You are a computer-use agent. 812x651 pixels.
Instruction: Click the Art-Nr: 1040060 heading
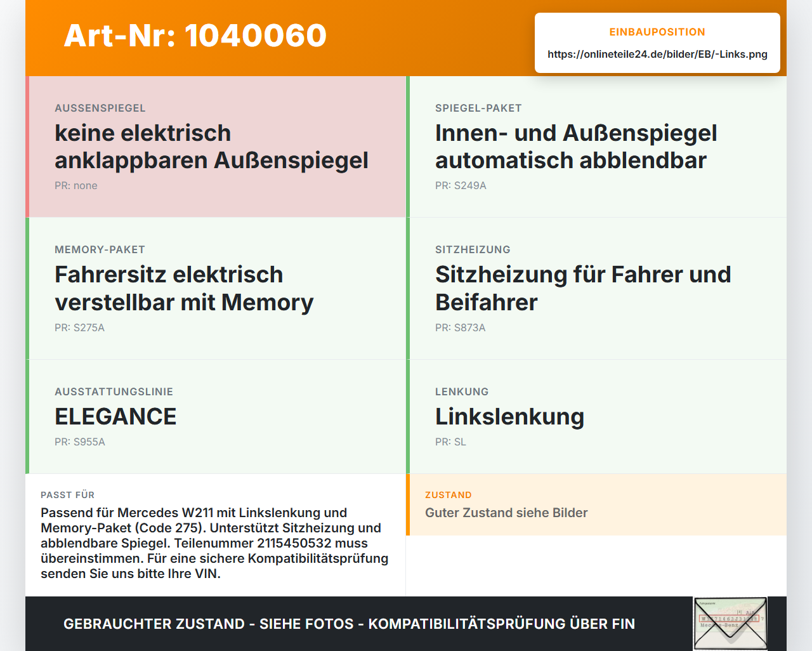pyautogui.click(x=195, y=36)
